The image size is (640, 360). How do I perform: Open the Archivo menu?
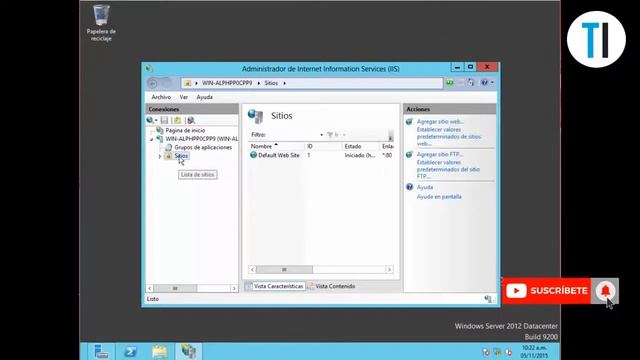[161, 97]
